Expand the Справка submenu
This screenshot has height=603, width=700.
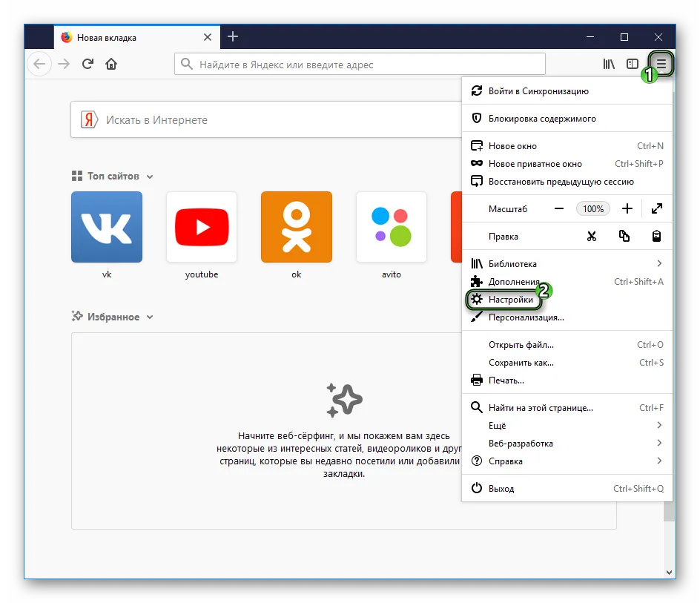(567, 461)
